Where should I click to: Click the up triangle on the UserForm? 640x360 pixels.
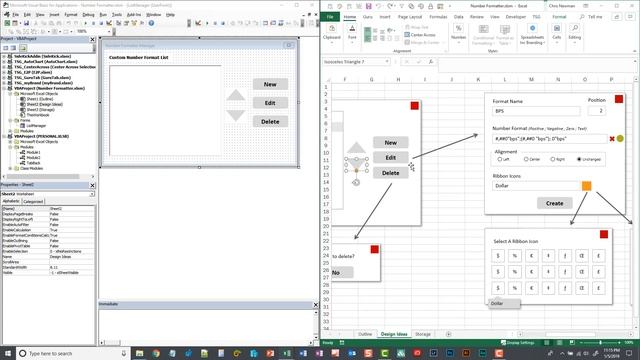pos(236,96)
